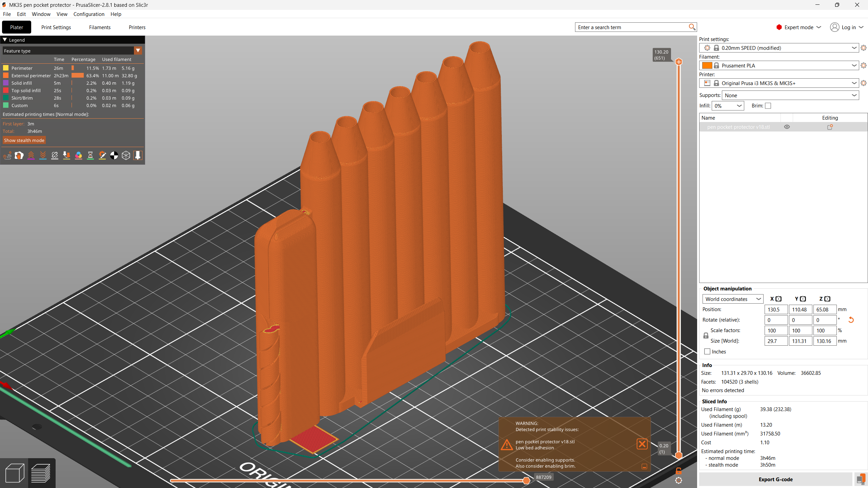Open the Infill percentage dropdown
The width and height of the screenshot is (868, 488).
tap(728, 106)
